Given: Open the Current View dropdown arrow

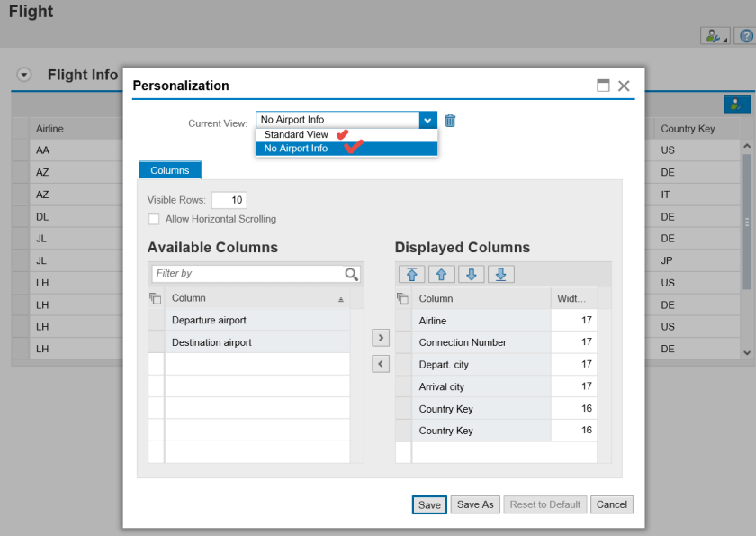Looking at the screenshot, I should 427,120.
